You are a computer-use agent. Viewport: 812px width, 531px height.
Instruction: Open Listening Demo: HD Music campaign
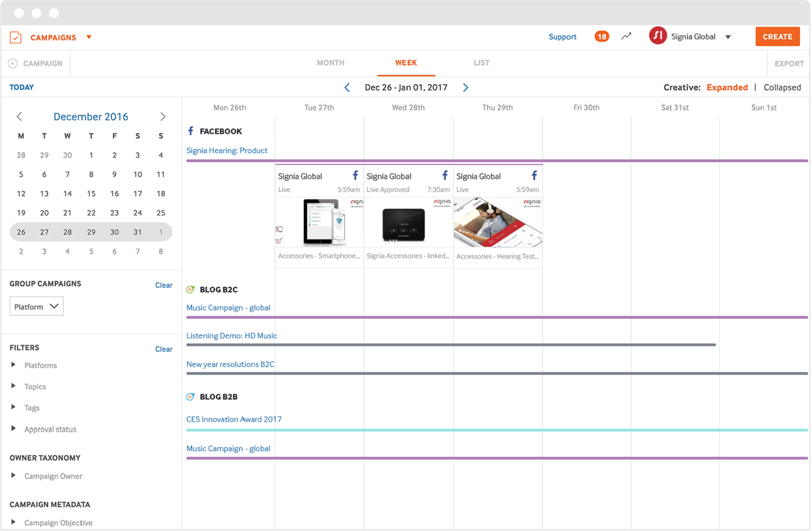[231, 336]
